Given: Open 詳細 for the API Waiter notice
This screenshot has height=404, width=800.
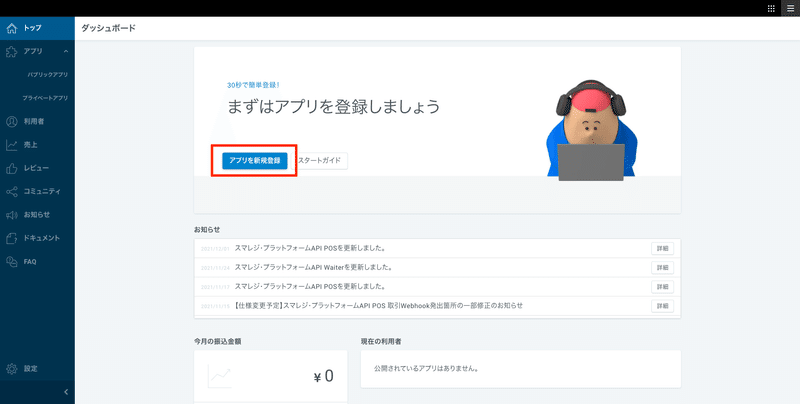Looking at the screenshot, I should 662,268.
